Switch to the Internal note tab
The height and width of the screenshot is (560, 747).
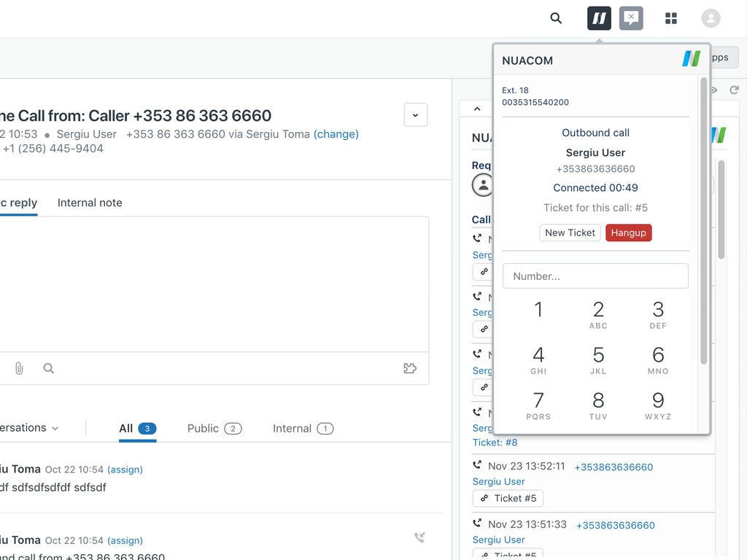click(x=90, y=203)
